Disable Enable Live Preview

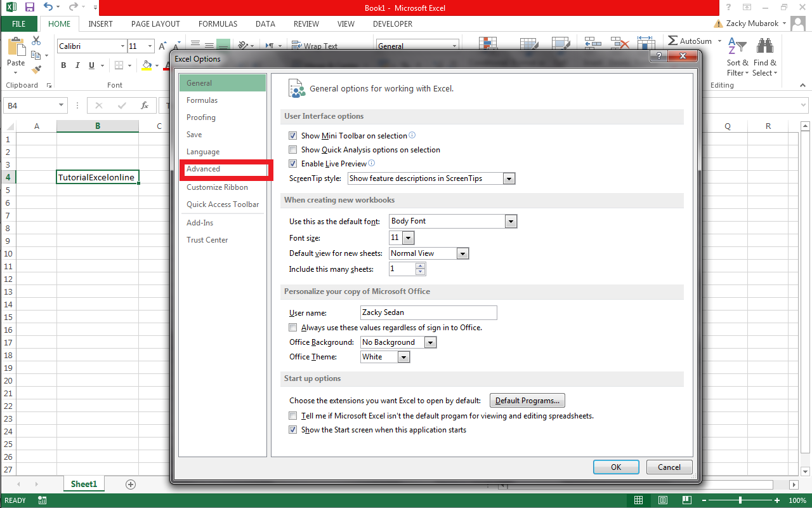[x=292, y=163]
